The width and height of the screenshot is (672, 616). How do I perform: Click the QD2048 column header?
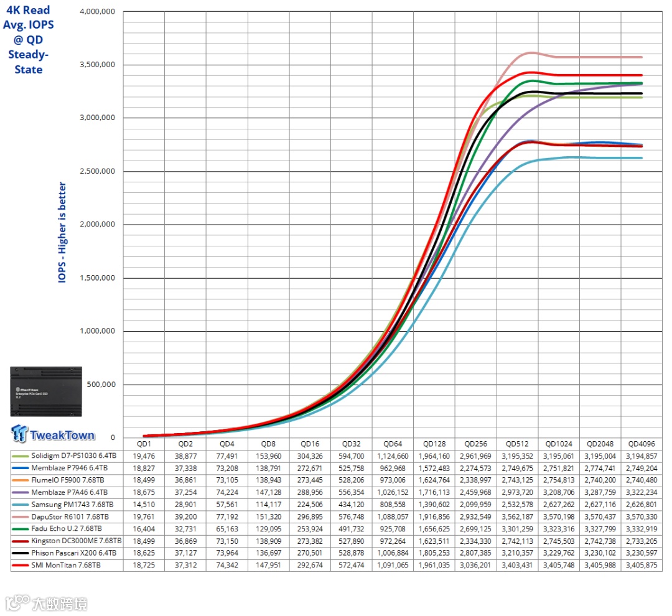[600, 444]
